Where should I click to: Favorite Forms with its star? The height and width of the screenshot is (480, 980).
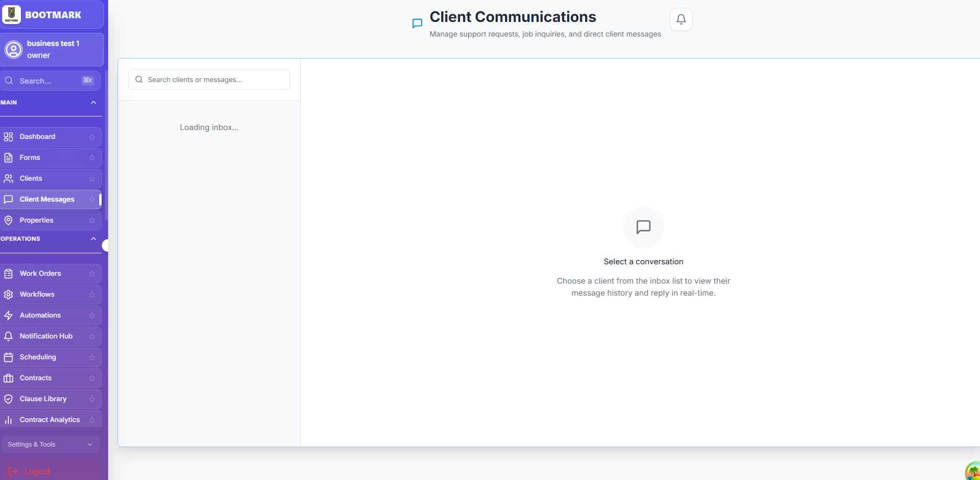coord(92,158)
